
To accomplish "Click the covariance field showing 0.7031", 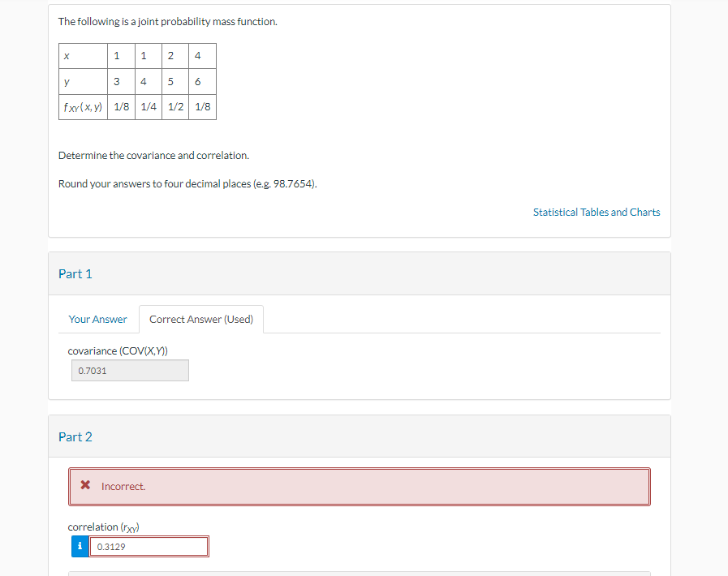I will point(130,371).
